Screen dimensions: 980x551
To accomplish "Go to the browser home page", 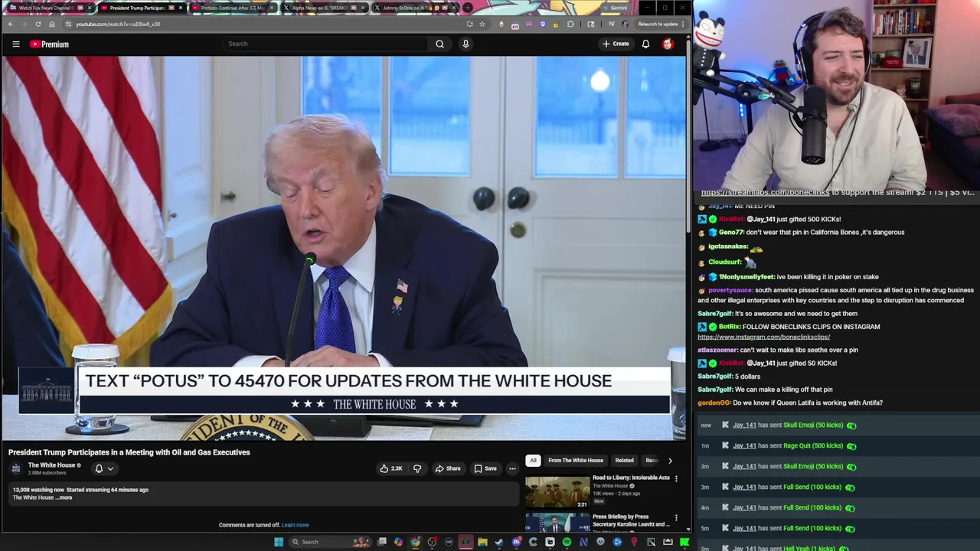I will coord(51,24).
